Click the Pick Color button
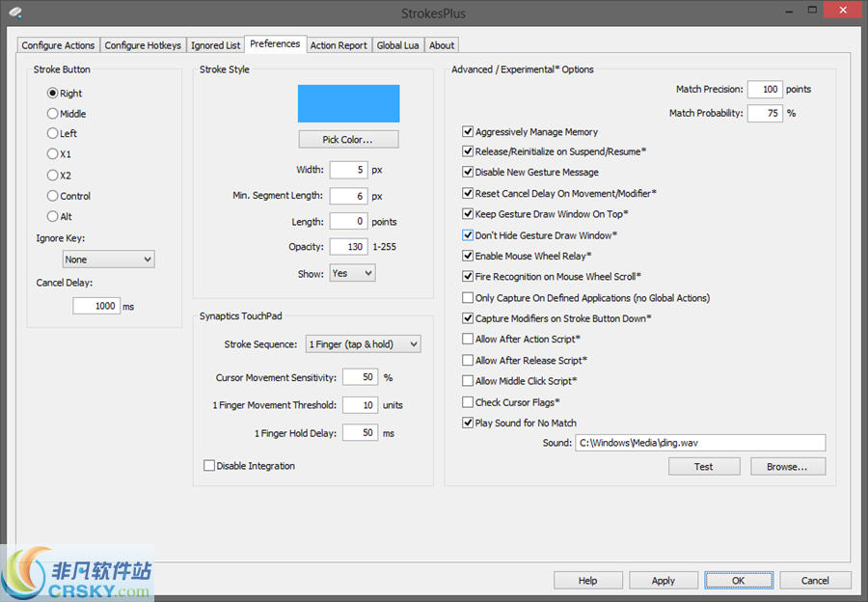The image size is (868, 602). point(348,139)
